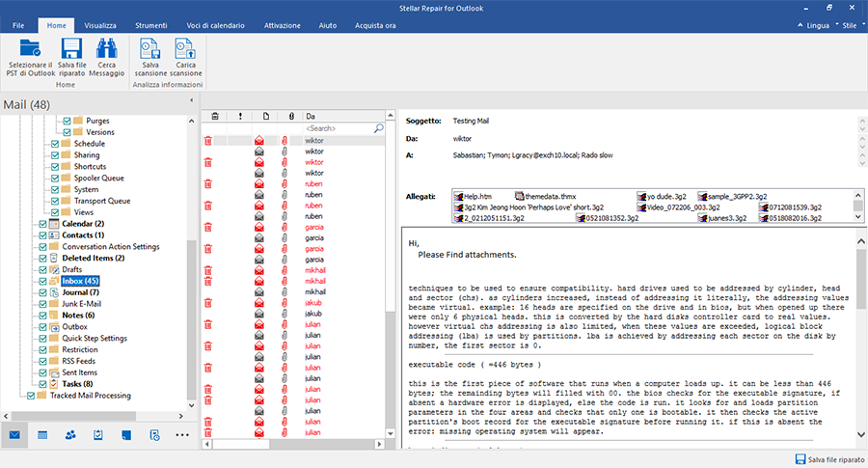Sort by importance exclamation column
The height and width of the screenshot is (468, 868).
240,117
